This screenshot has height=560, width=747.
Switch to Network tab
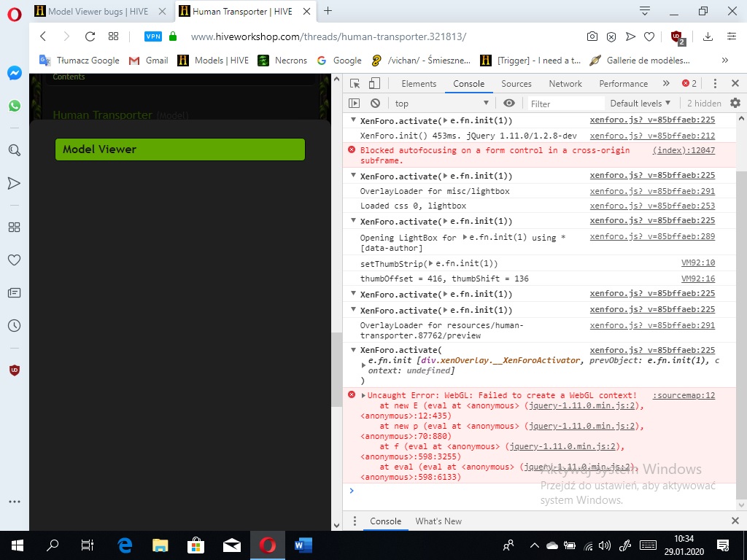pos(565,83)
